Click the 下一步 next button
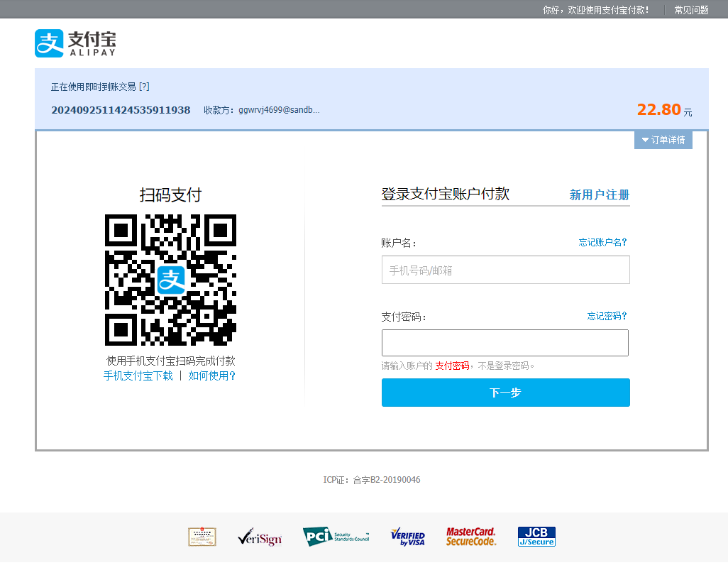Viewport: 728px width, 575px height. pyautogui.click(x=506, y=393)
